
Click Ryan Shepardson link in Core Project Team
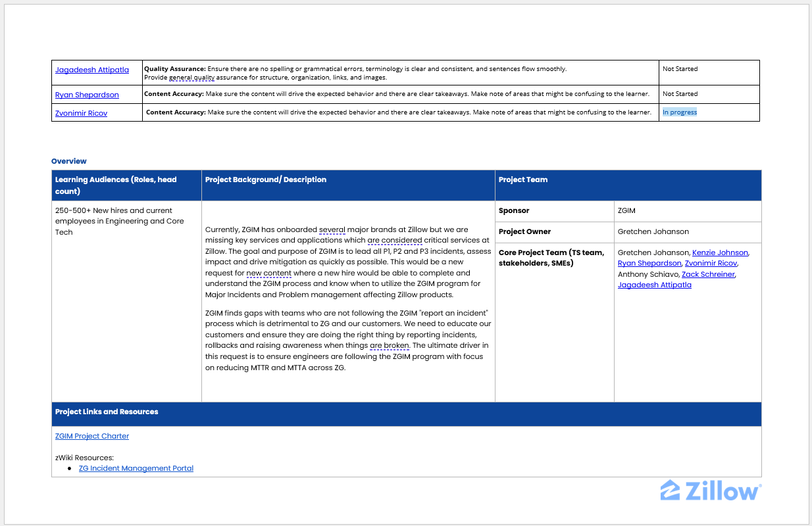click(x=649, y=263)
